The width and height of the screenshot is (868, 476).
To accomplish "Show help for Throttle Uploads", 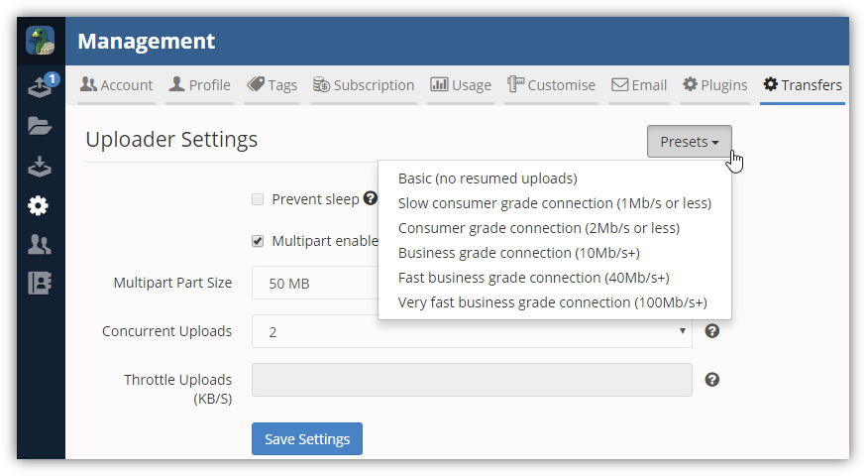I will 711,380.
